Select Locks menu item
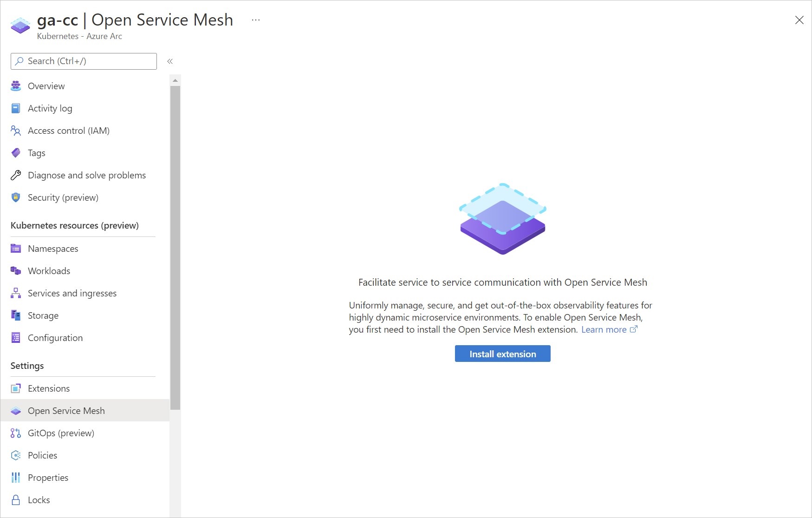Image resolution: width=812 pixels, height=518 pixels. pyautogui.click(x=85, y=500)
